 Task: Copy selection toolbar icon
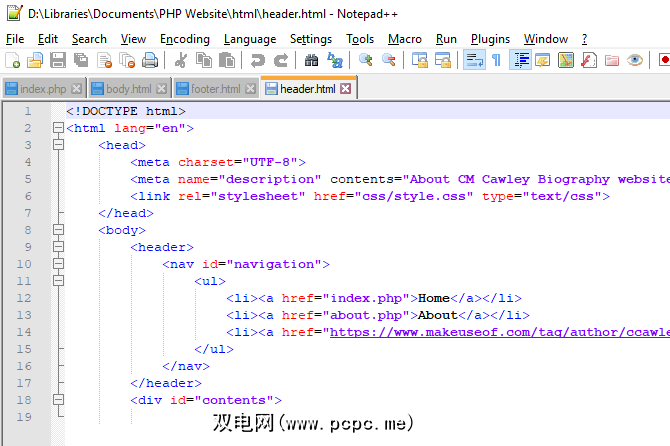[204, 60]
